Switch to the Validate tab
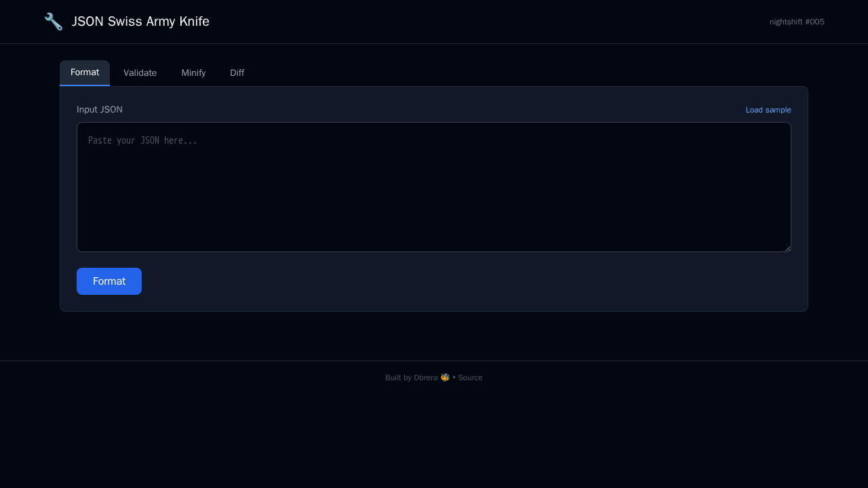 click(140, 73)
